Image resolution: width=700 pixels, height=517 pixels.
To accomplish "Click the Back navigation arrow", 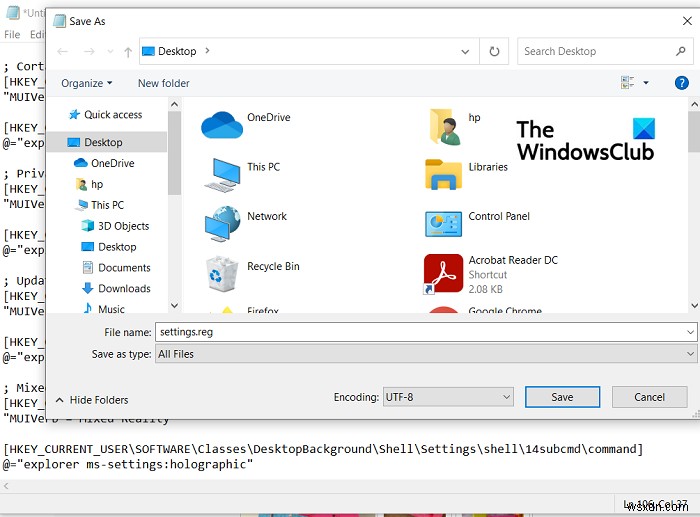I will [62, 52].
